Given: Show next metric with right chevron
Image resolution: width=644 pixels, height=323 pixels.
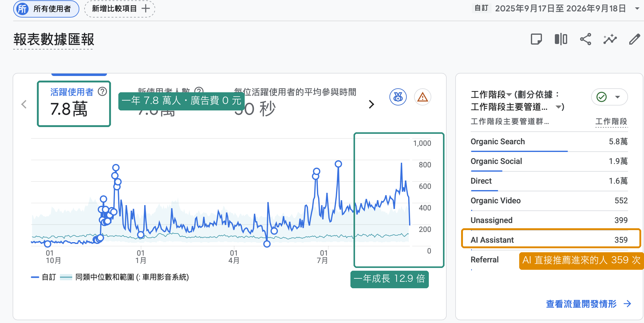Looking at the screenshot, I should coord(371,105).
